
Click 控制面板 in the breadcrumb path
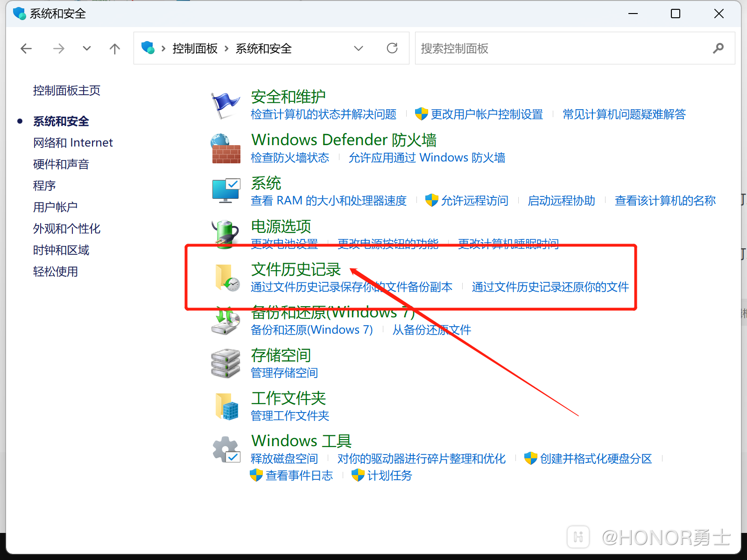click(195, 49)
